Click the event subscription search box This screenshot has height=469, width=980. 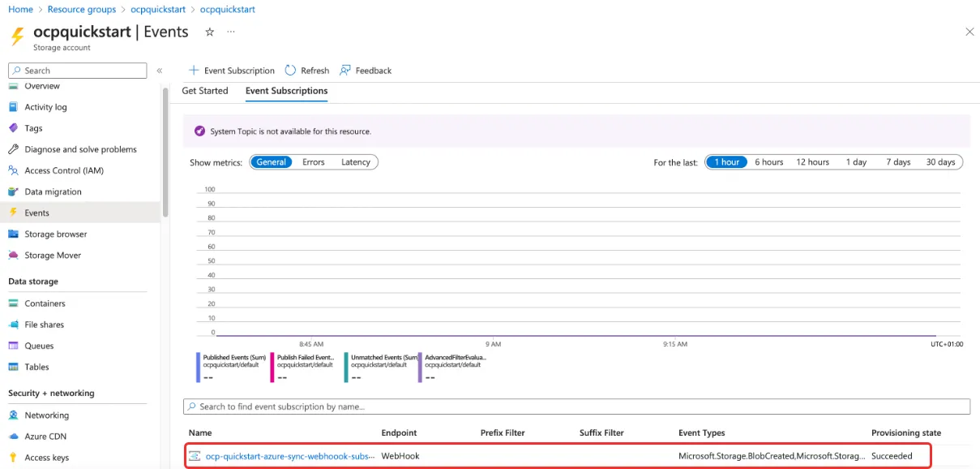(576, 407)
